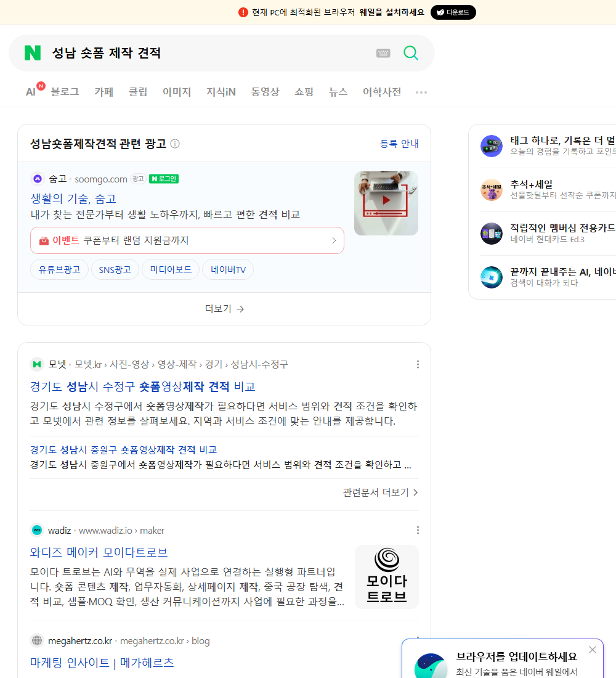Switch to the 어학사전 tab
The width and height of the screenshot is (616, 678).
382,92
